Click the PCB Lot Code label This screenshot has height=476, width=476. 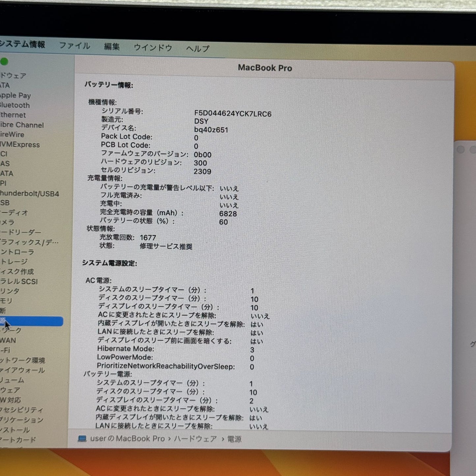pyautogui.click(x=126, y=145)
